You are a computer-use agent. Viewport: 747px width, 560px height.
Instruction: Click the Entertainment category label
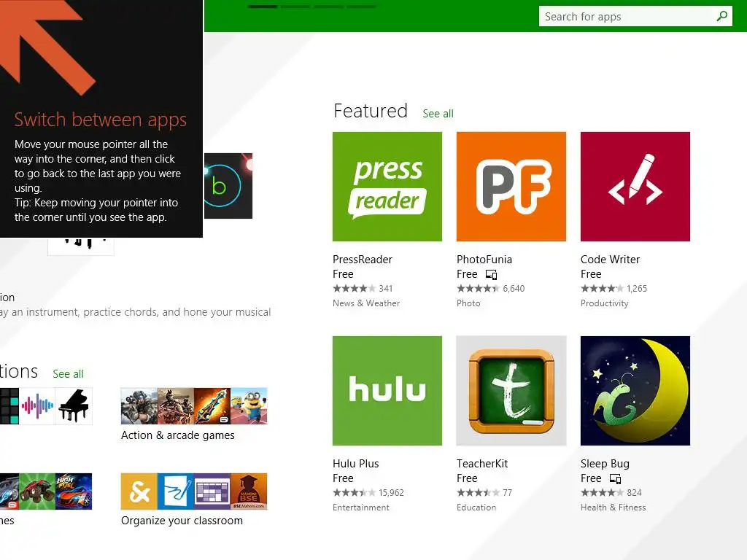pos(360,507)
